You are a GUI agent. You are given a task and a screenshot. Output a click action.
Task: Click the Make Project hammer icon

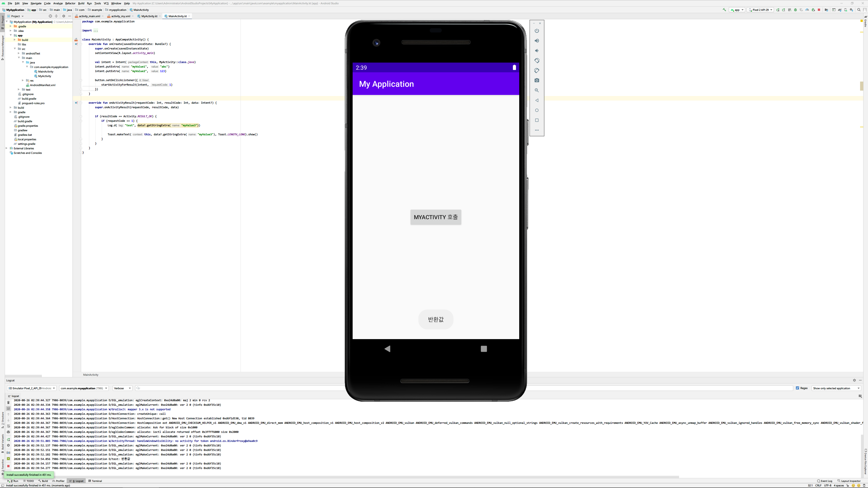[x=724, y=10]
